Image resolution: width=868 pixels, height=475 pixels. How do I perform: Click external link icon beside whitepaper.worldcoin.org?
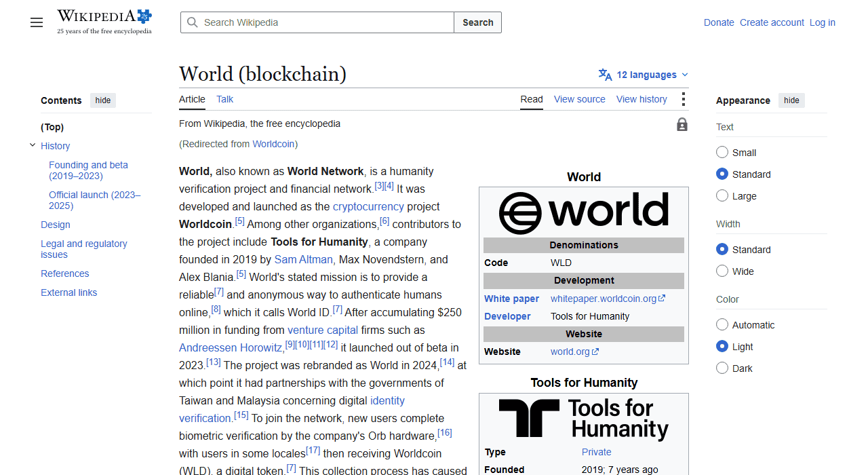(662, 299)
